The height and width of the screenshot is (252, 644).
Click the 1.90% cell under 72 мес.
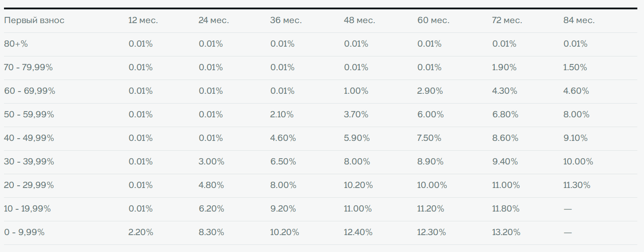click(504, 68)
